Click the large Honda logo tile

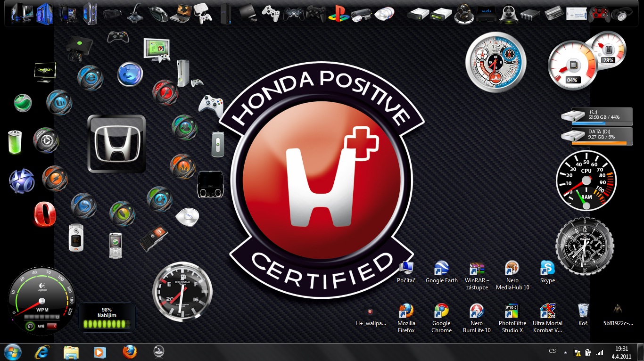coord(116,144)
